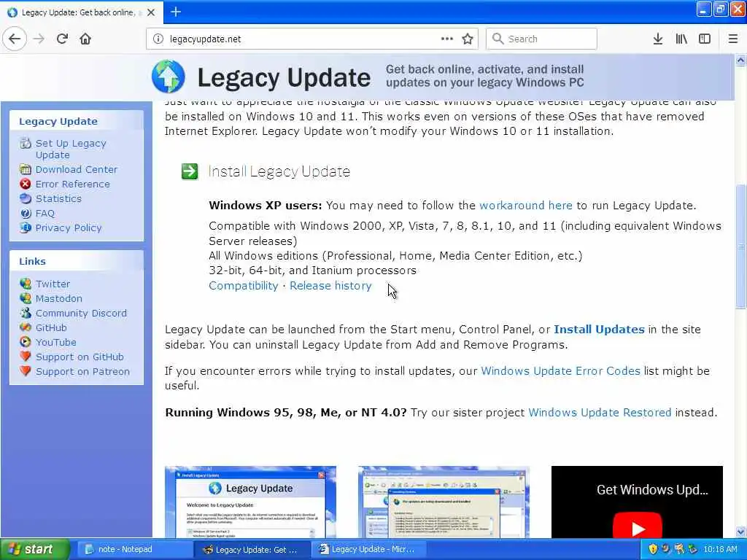Open the browser home page
This screenshot has width=747, height=560.
[85, 39]
